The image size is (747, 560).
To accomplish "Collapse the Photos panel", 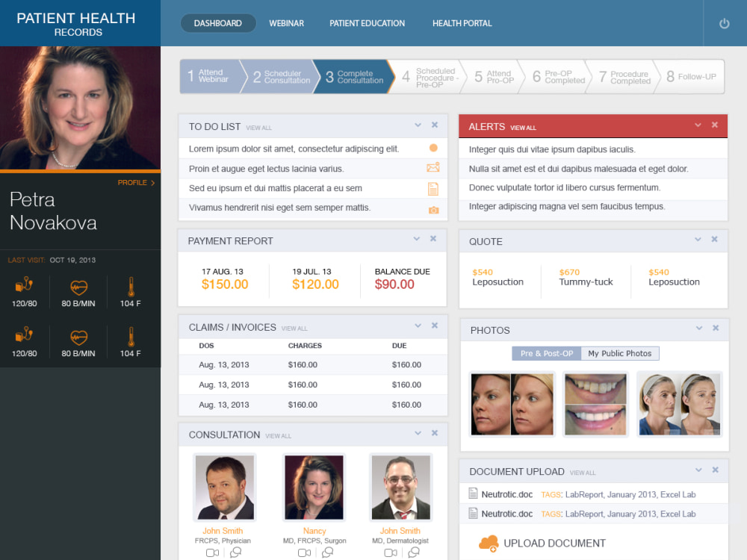I will click(x=699, y=329).
